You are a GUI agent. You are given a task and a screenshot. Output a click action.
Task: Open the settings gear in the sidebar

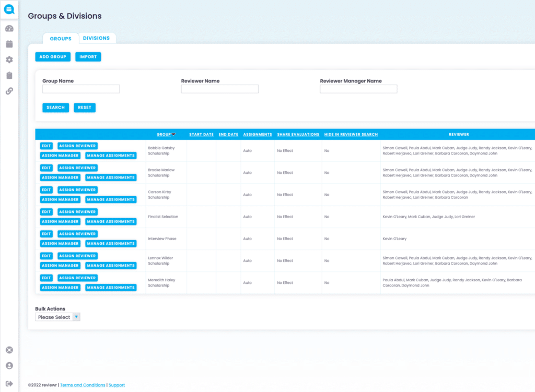click(9, 60)
